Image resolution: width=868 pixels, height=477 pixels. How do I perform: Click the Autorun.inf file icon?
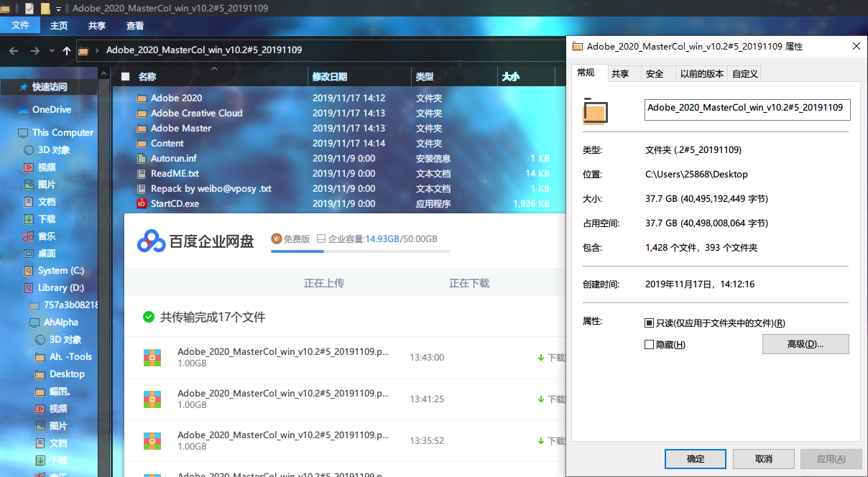coord(142,159)
